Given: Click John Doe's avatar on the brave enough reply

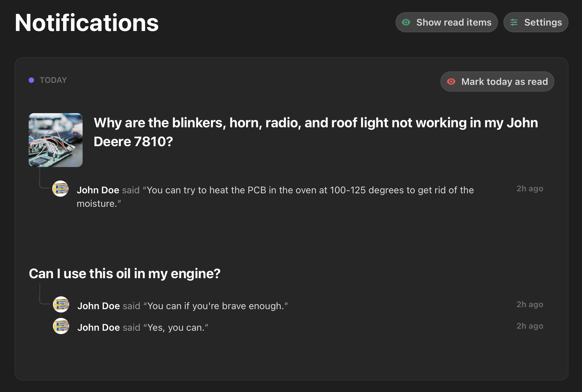Looking at the screenshot, I should [x=61, y=304].
